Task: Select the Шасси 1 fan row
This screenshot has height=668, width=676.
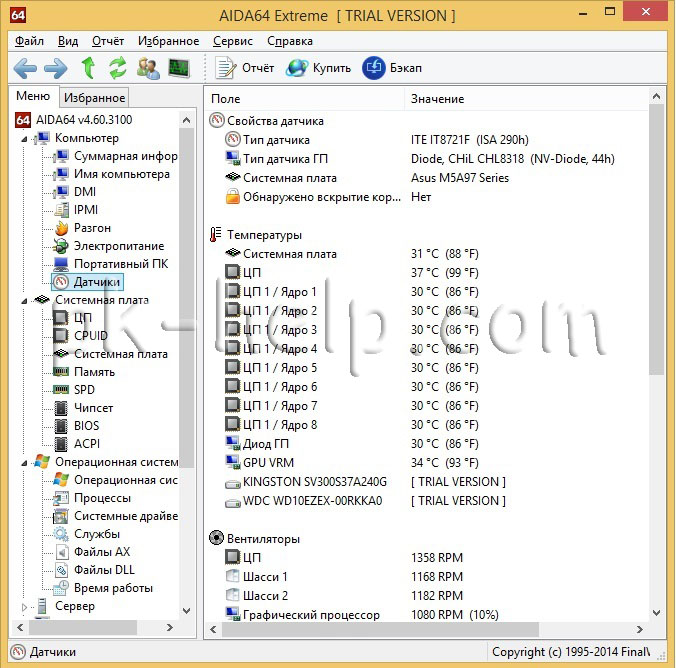Action: pyautogui.click(x=427, y=577)
